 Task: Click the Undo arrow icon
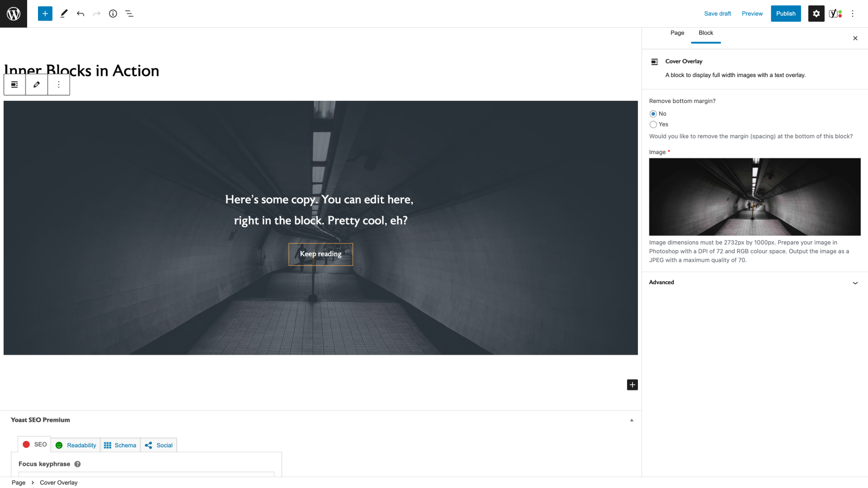click(80, 14)
